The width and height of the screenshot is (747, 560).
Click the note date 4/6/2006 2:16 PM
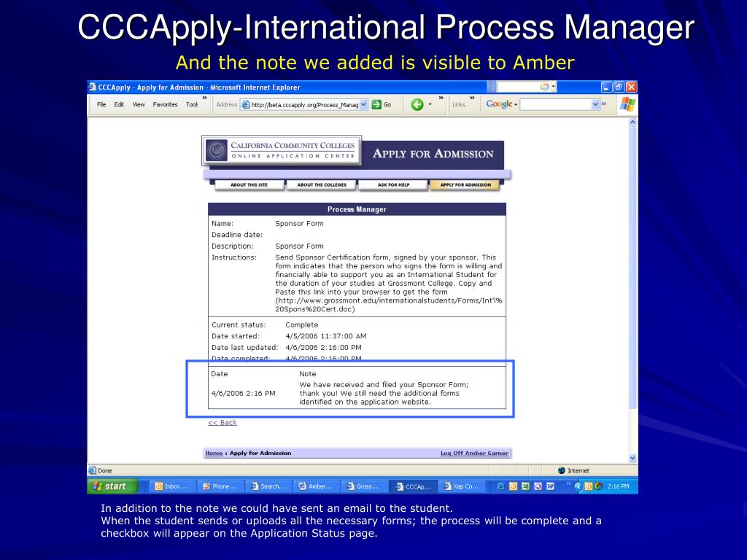click(x=244, y=393)
